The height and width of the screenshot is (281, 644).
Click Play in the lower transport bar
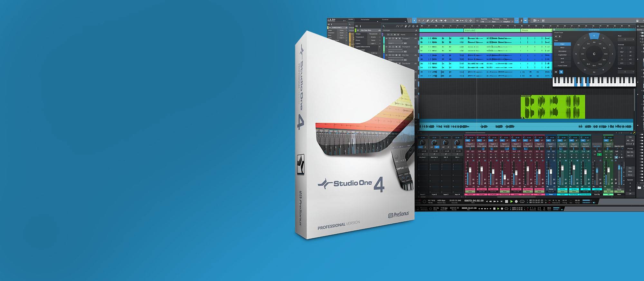coord(498,208)
